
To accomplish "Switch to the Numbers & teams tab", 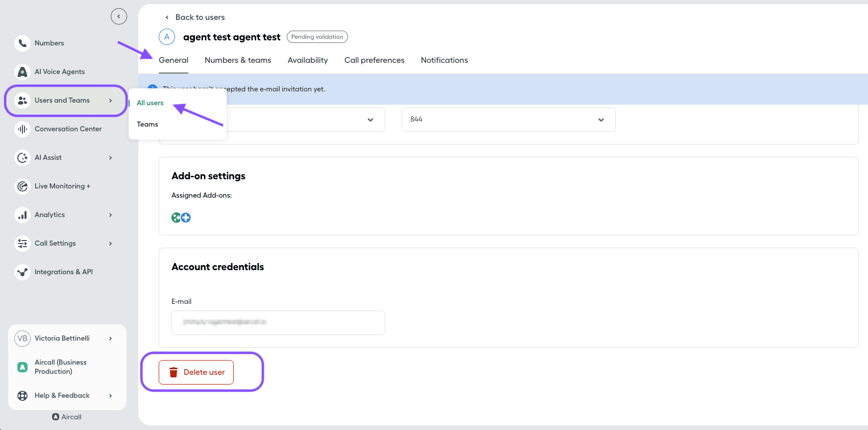I will pyautogui.click(x=238, y=60).
